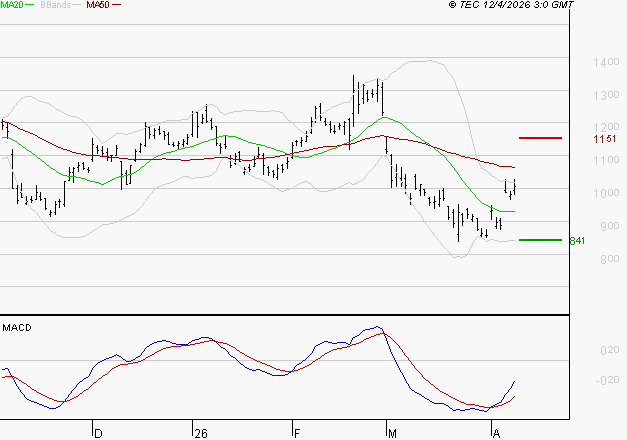Select the red resistance line at 1151
Screen dimensions: 627x440
coord(540,138)
